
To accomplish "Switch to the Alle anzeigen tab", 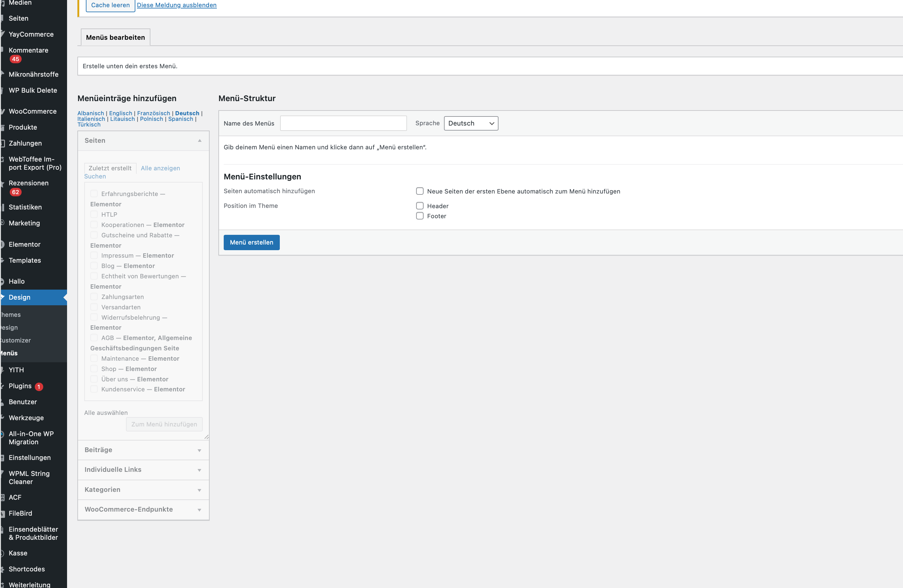I will tap(160, 168).
